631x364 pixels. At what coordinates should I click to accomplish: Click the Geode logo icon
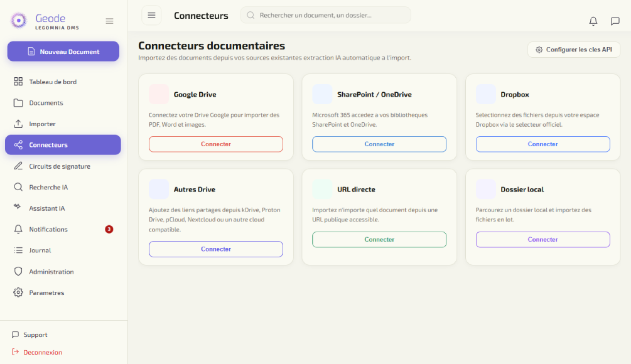pyautogui.click(x=18, y=21)
